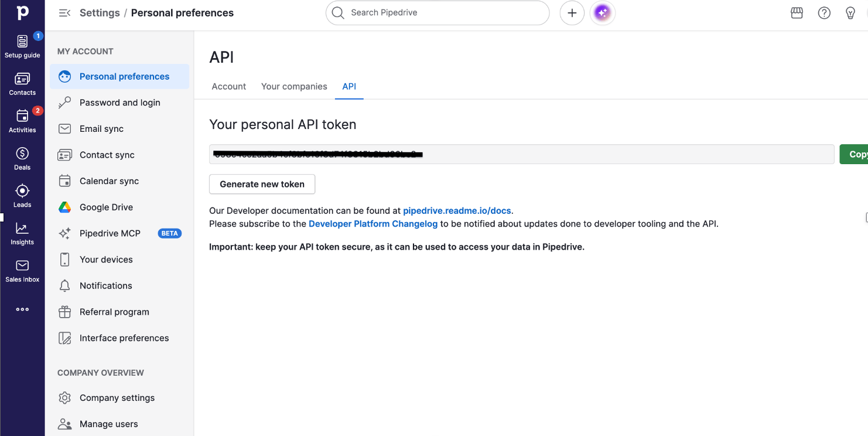Open the More three-dots menu
Image resolution: width=868 pixels, height=436 pixels.
coord(22,309)
